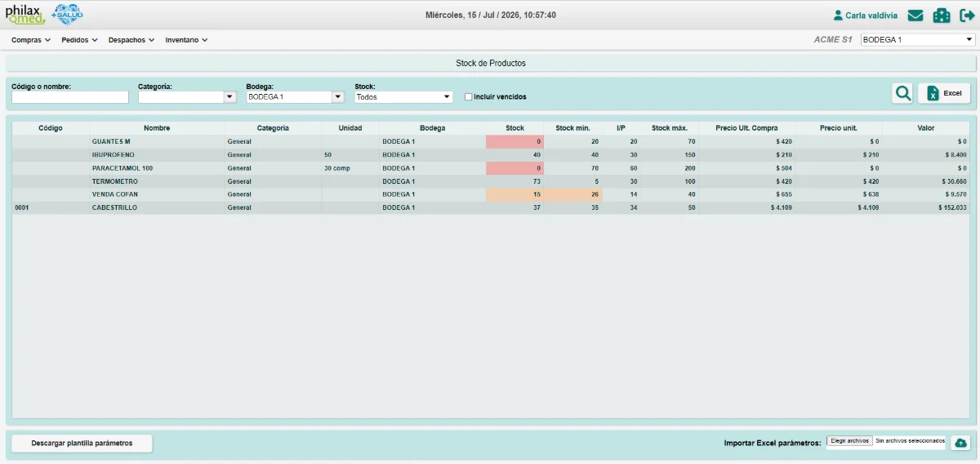Image resolution: width=980 pixels, height=464 pixels.
Task: Open the Compras menu
Action: [31, 39]
